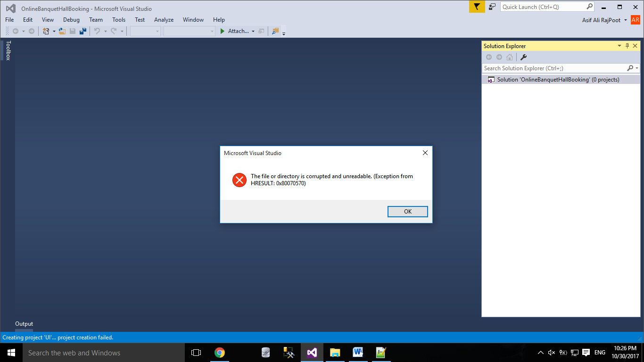Open the Navigate Backward history dropdown
644x362 pixels.
tap(23, 32)
